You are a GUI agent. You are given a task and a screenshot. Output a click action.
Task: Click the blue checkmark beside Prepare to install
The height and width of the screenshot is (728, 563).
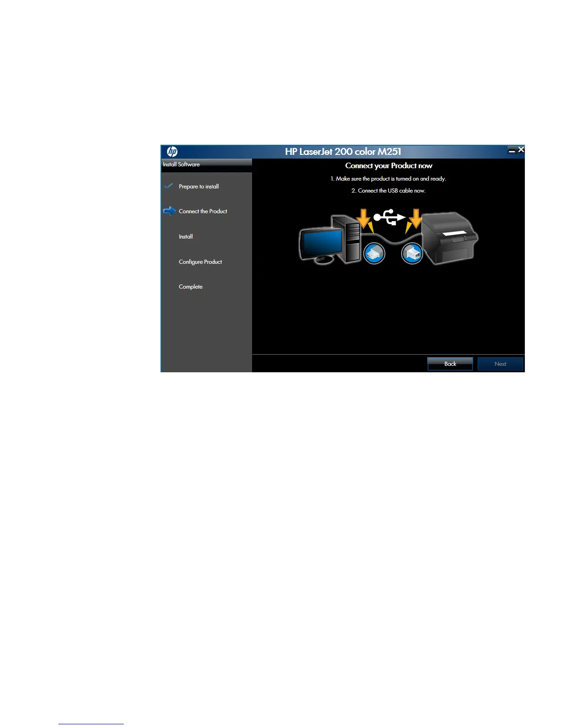[168, 186]
